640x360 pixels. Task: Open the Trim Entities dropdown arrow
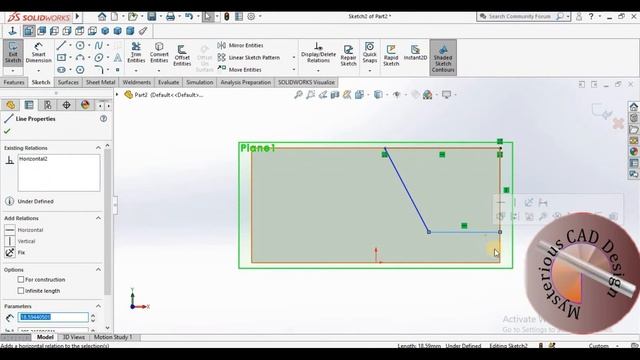(x=136, y=71)
